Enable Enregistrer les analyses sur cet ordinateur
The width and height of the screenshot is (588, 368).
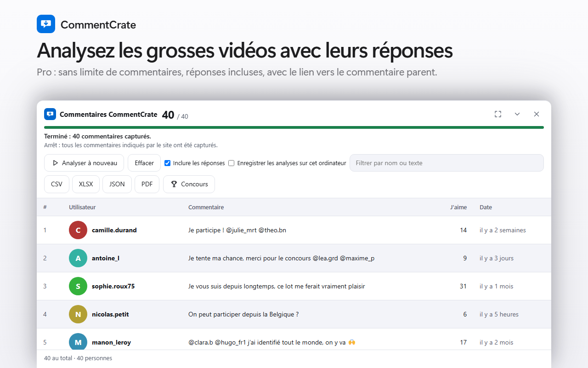[x=232, y=163]
